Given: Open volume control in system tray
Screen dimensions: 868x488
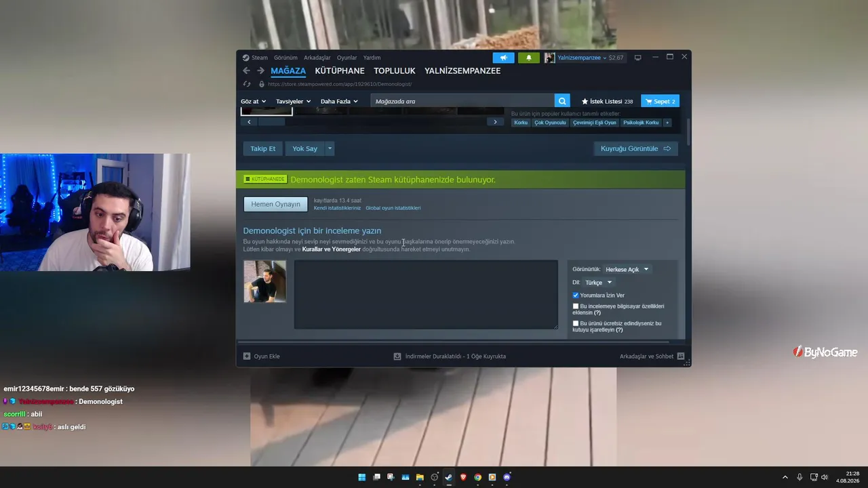Looking at the screenshot, I should point(825,477).
